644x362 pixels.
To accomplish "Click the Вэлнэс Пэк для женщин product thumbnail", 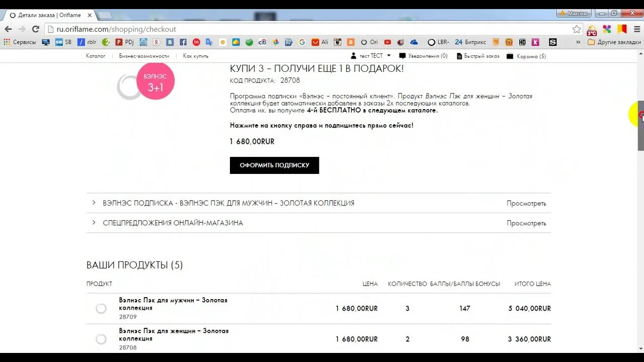I will [x=101, y=339].
